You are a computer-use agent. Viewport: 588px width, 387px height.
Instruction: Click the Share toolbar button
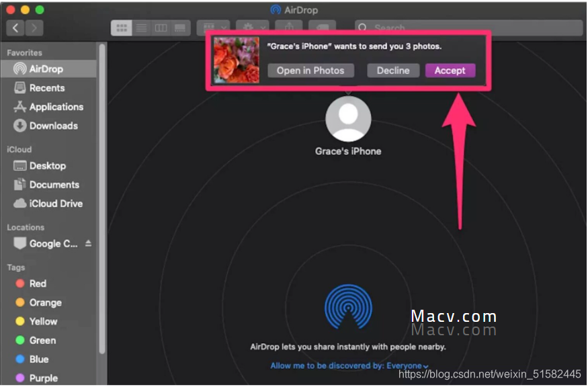[289, 26]
